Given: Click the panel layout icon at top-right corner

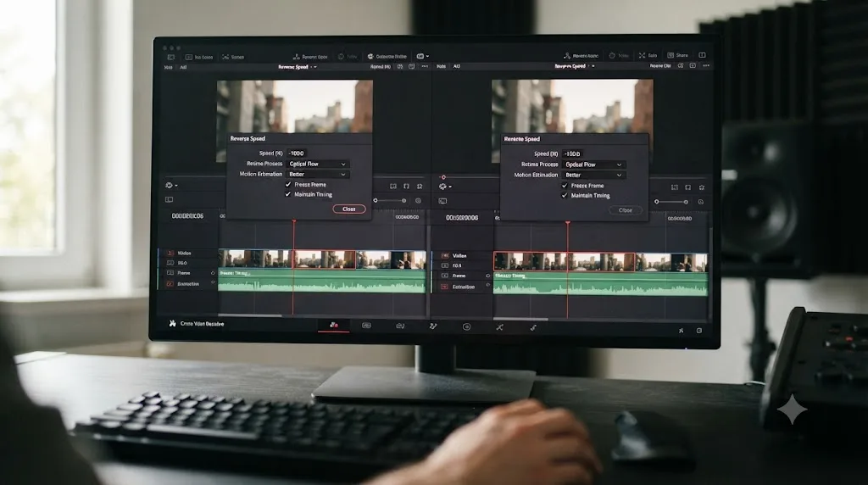Looking at the screenshot, I should (702, 55).
